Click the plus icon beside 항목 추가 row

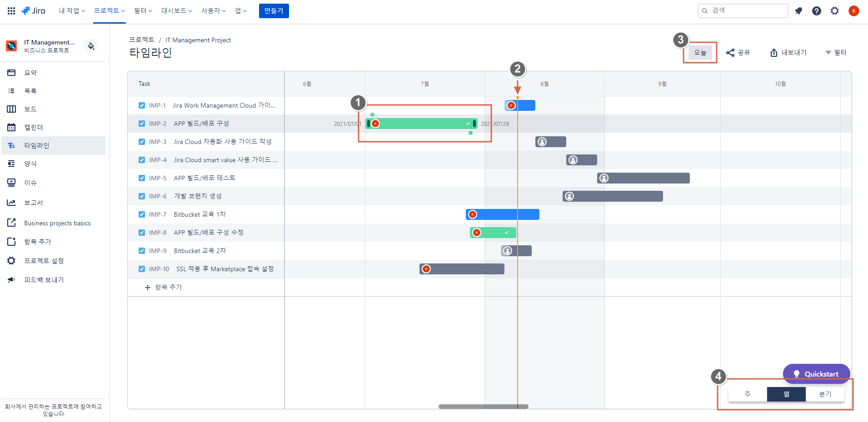148,288
